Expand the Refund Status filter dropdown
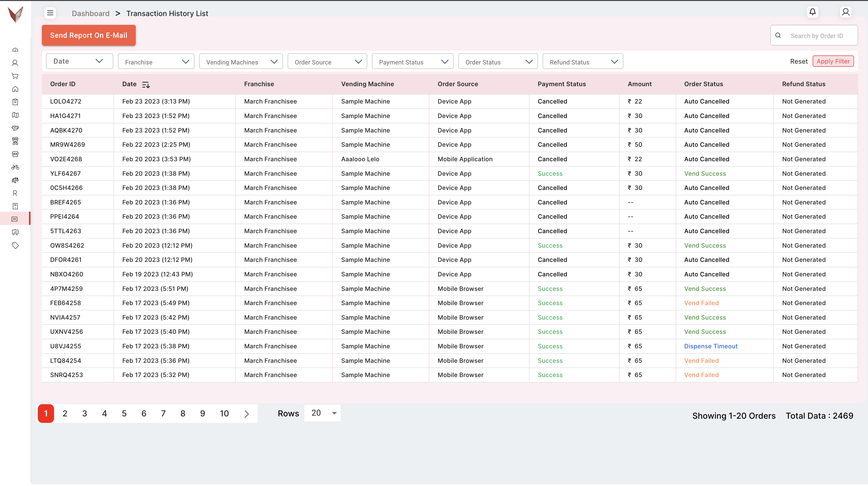Screen dimensions: 868x486 583,62
